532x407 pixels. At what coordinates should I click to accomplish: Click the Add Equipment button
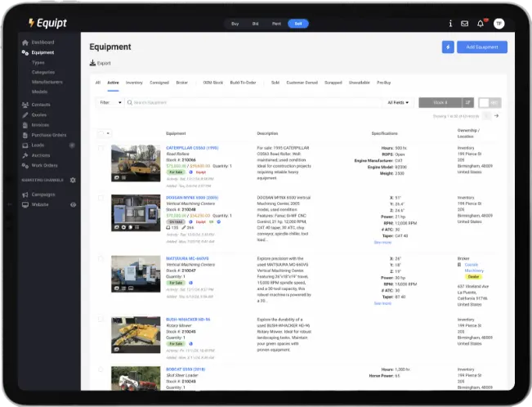[x=481, y=47]
